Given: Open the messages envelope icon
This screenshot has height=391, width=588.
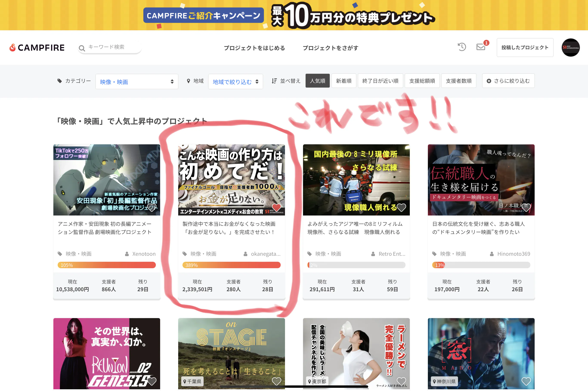Looking at the screenshot, I should pos(480,47).
